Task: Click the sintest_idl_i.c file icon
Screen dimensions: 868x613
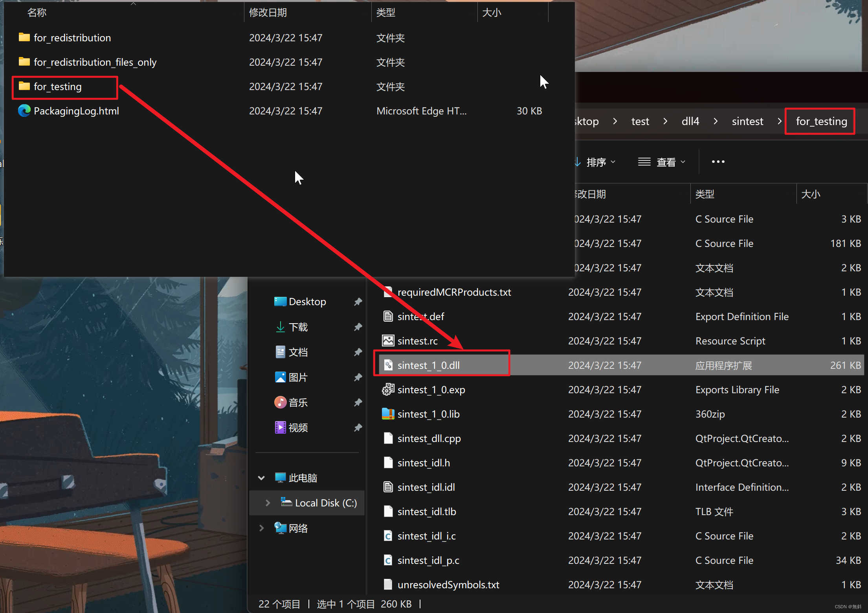Action: tap(388, 536)
